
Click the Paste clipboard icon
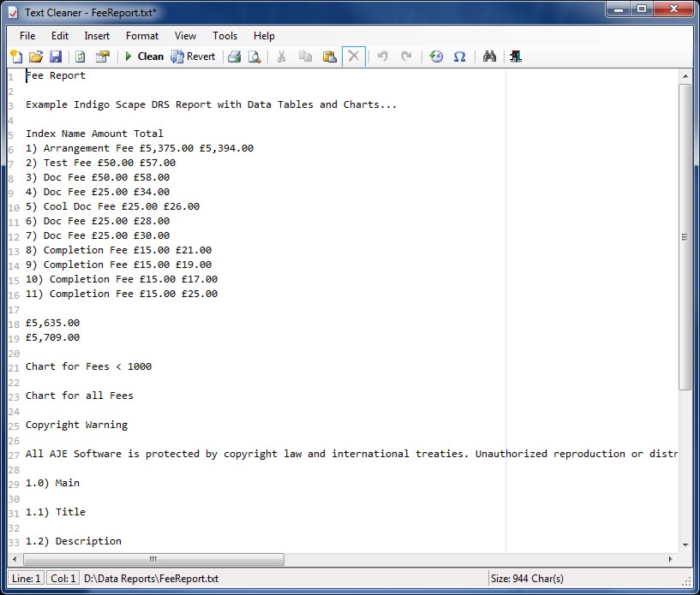[329, 57]
